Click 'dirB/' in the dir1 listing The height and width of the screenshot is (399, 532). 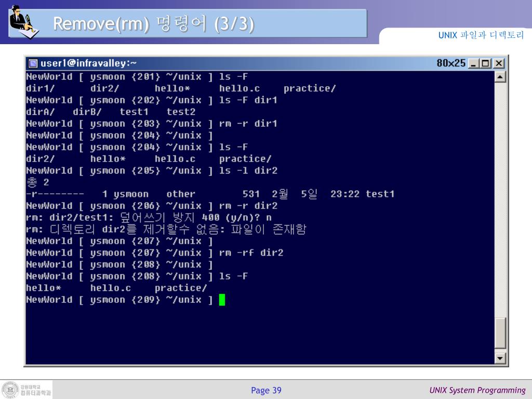point(87,112)
